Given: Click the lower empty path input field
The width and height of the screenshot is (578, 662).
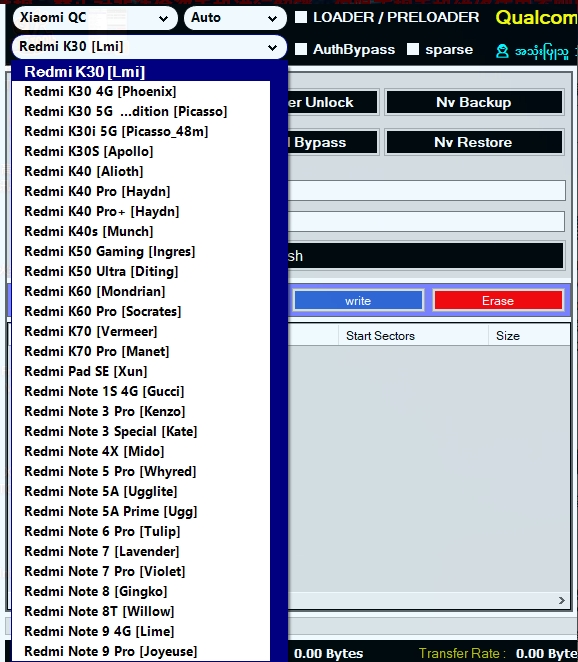Looking at the screenshot, I should pyautogui.click(x=427, y=221).
